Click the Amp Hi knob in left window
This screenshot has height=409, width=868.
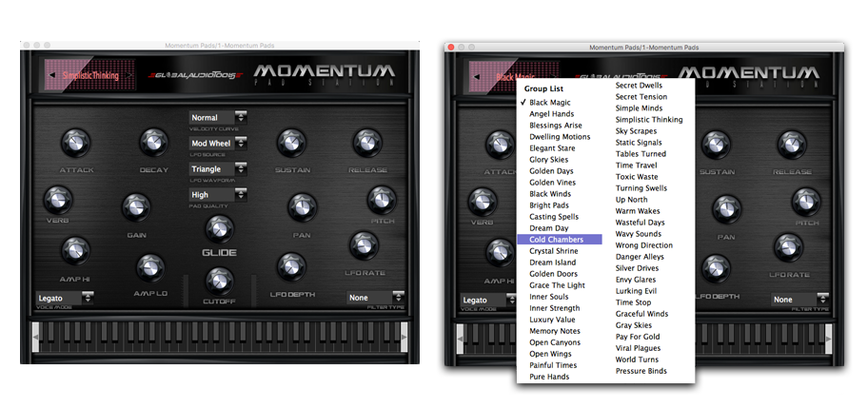75,250
